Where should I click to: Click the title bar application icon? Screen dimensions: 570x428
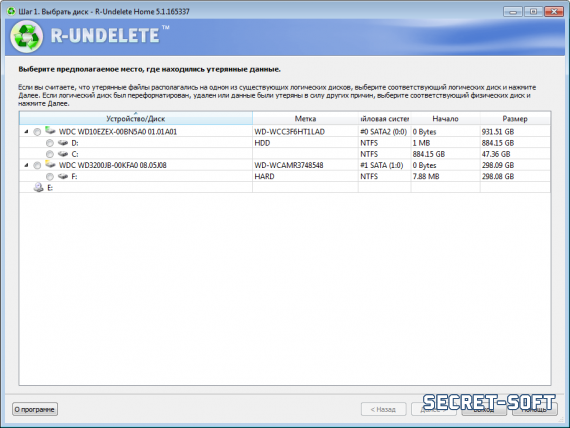pyautogui.click(x=12, y=11)
